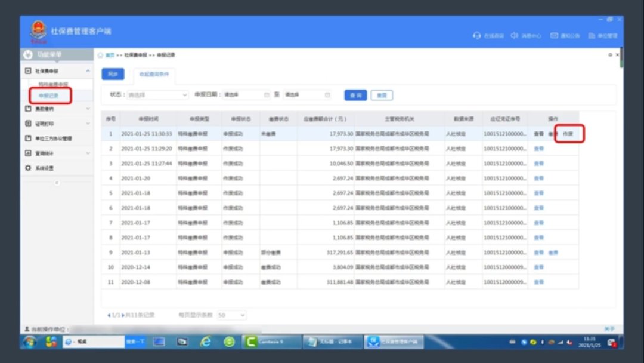
Task: Click the blue 同步 button
Action: (x=112, y=74)
